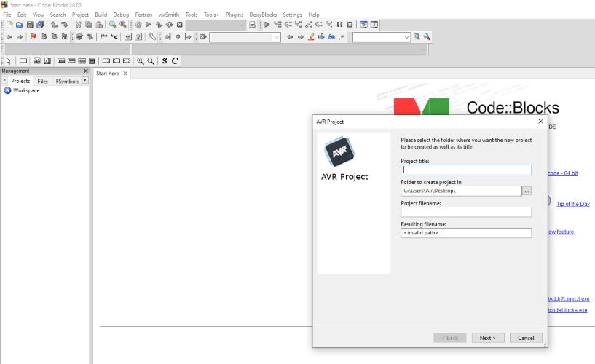Switch to the FSymbols tab
Image resolution: width=595 pixels, height=364 pixels.
coord(67,81)
